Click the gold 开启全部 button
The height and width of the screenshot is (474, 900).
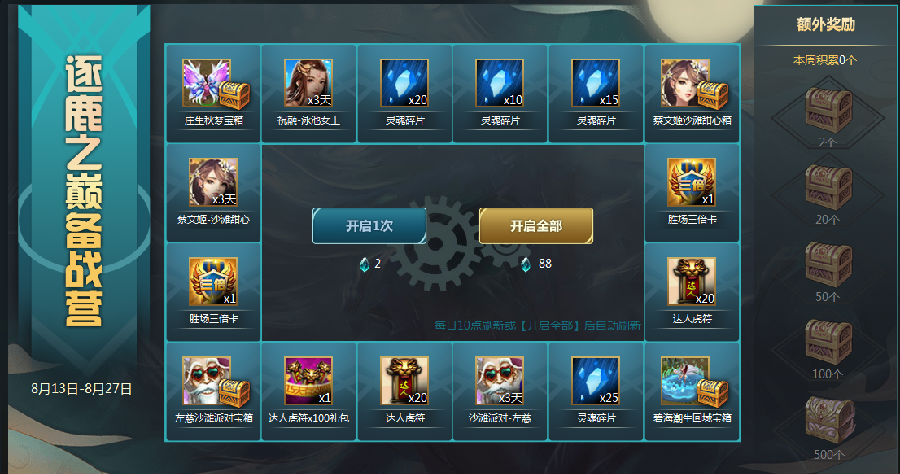pos(536,226)
